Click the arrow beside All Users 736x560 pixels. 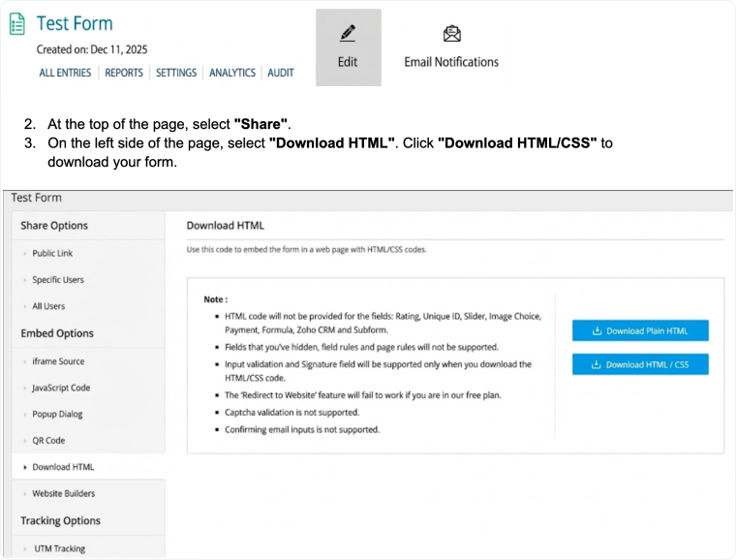tap(25, 306)
